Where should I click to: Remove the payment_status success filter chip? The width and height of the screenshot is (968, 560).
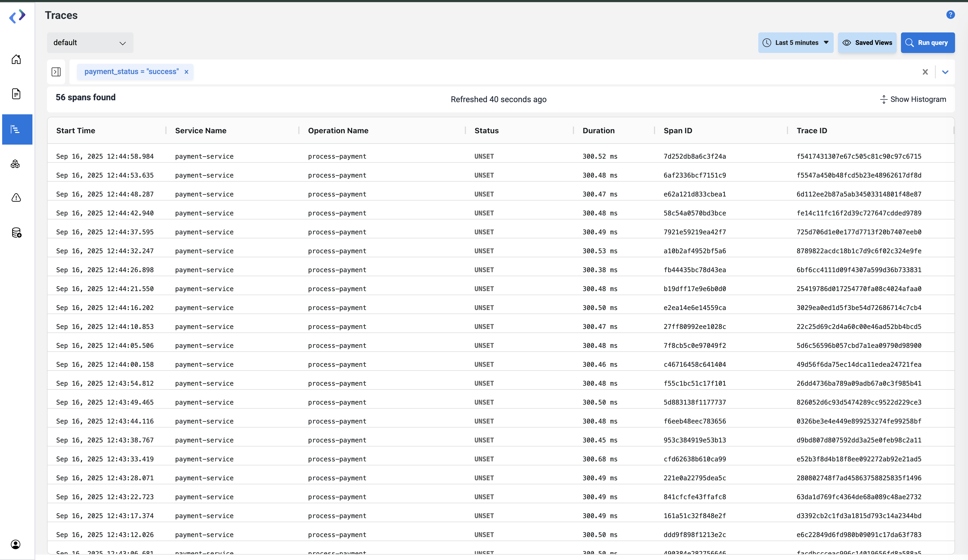click(186, 72)
